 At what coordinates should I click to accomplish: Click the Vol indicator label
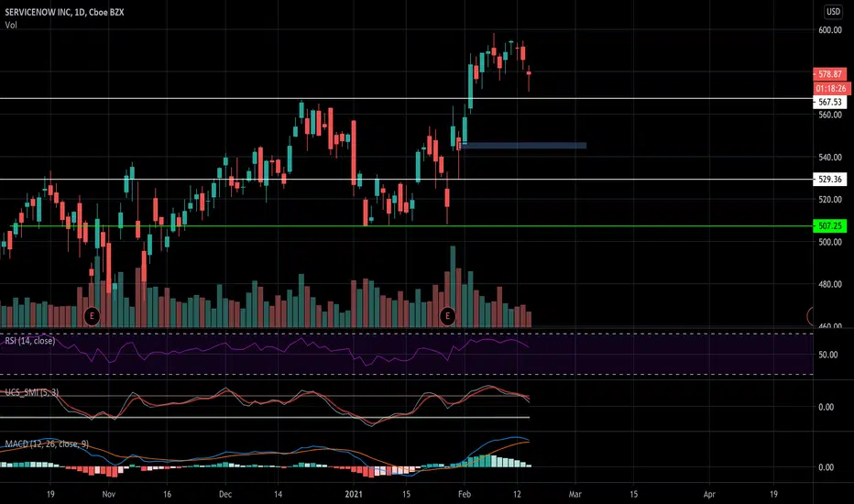point(11,25)
